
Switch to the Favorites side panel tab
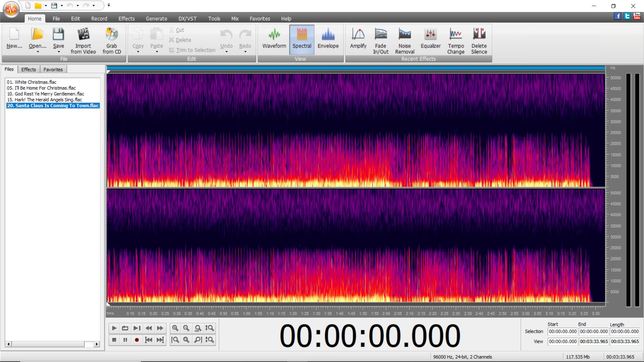pyautogui.click(x=53, y=69)
